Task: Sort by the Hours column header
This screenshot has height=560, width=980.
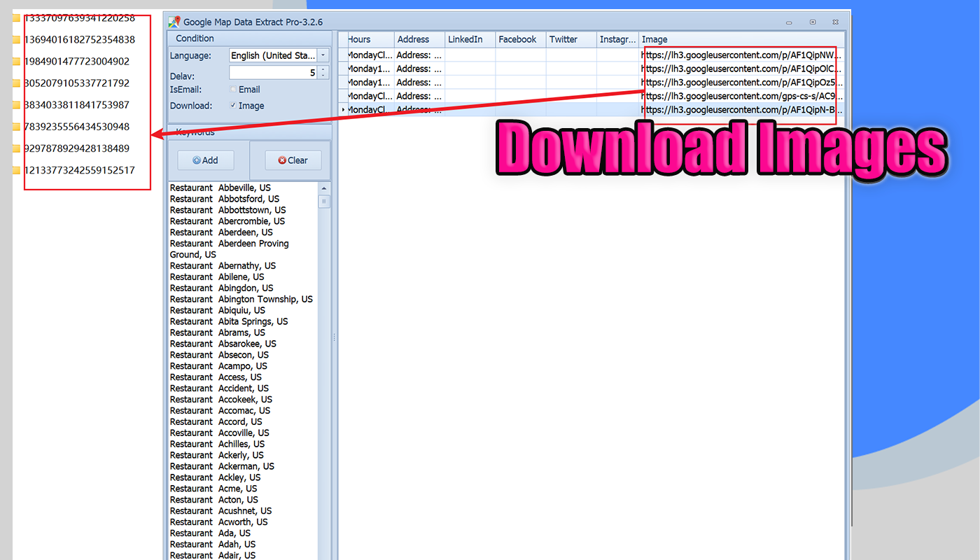Action: (x=370, y=39)
